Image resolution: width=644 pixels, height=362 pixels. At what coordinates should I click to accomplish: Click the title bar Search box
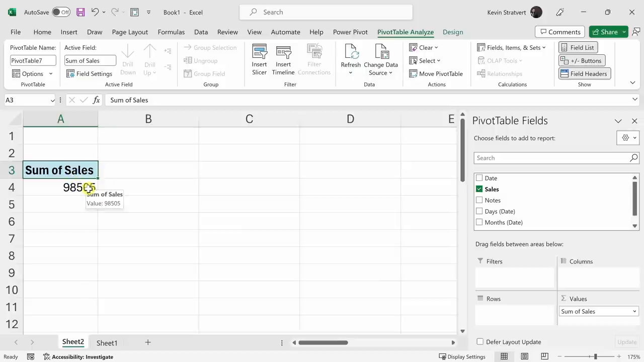[x=326, y=12]
